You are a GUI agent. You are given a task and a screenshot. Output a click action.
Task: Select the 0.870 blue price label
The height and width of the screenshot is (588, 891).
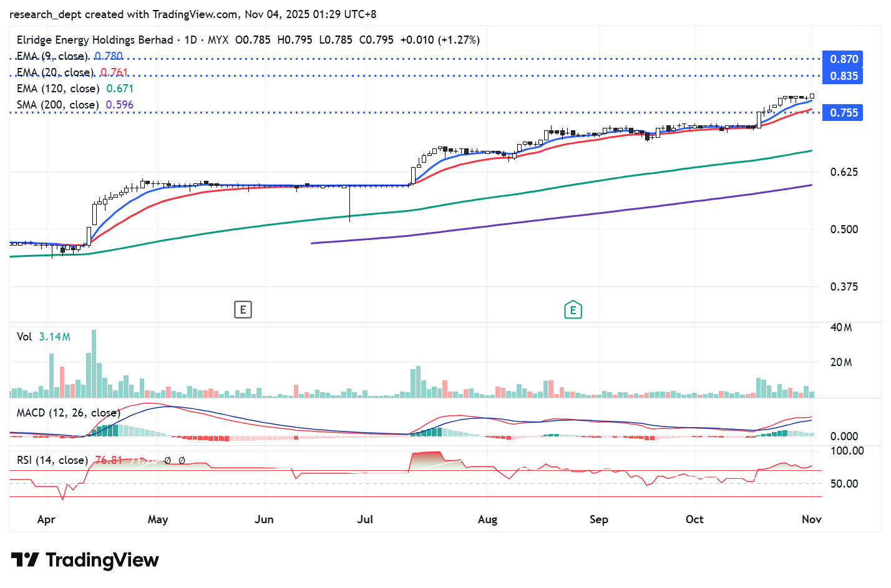(842, 59)
